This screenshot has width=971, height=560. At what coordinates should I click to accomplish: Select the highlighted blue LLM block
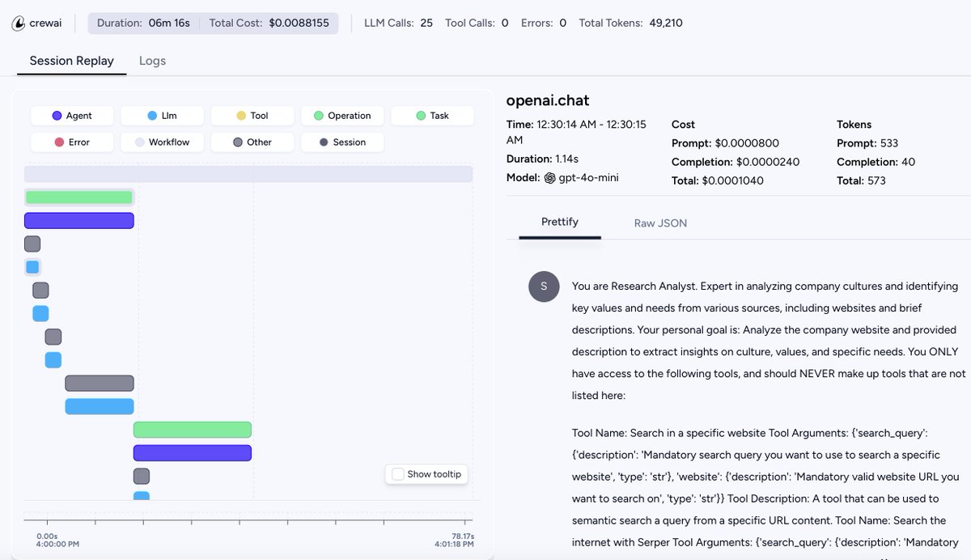(x=32, y=267)
